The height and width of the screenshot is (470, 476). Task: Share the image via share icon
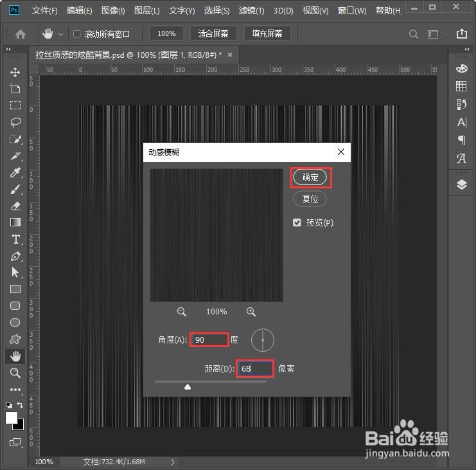coord(462,33)
